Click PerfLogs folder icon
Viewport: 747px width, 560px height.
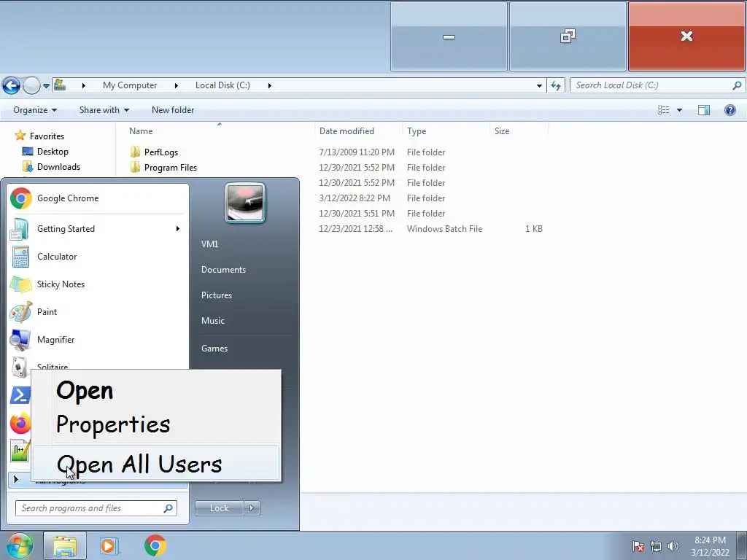(x=135, y=152)
